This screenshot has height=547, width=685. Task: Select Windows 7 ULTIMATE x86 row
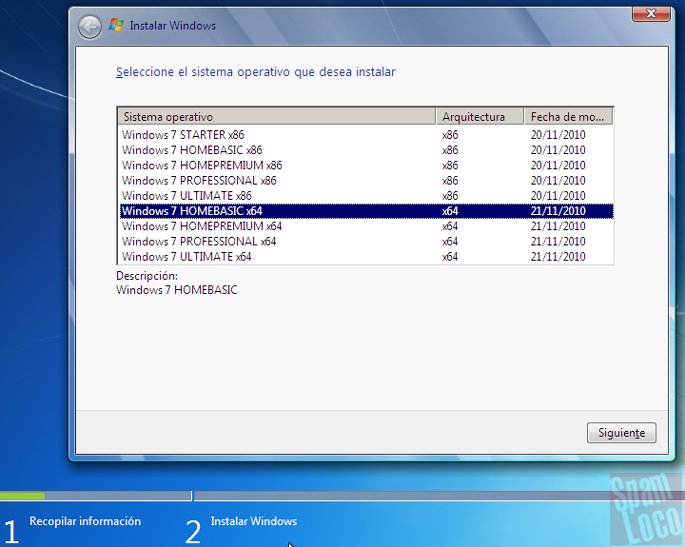pos(366,196)
